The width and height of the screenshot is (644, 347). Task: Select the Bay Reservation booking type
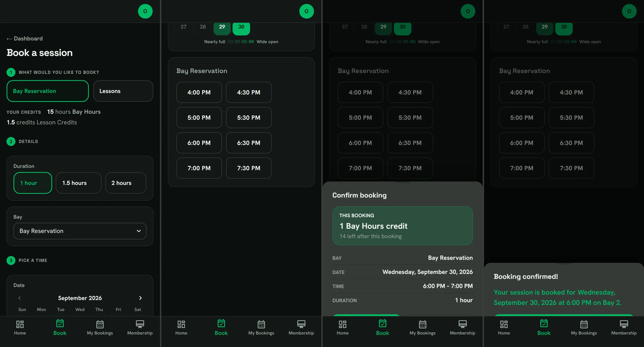point(47,91)
